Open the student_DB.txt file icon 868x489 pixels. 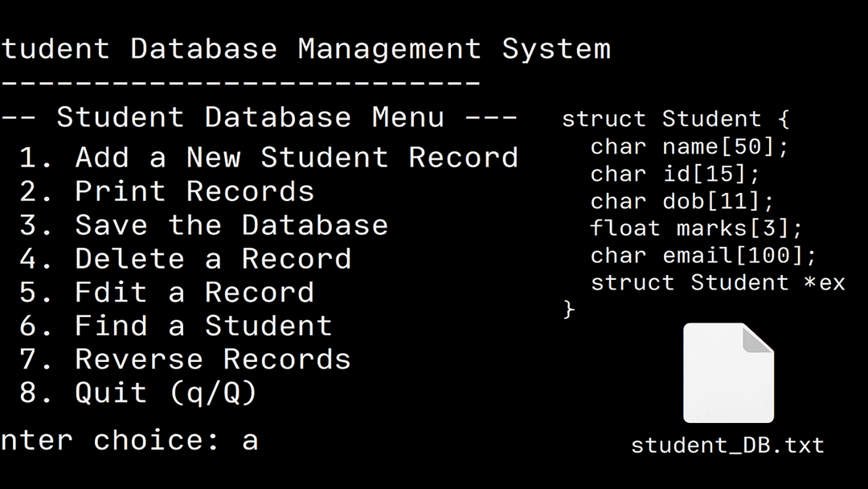pos(728,372)
